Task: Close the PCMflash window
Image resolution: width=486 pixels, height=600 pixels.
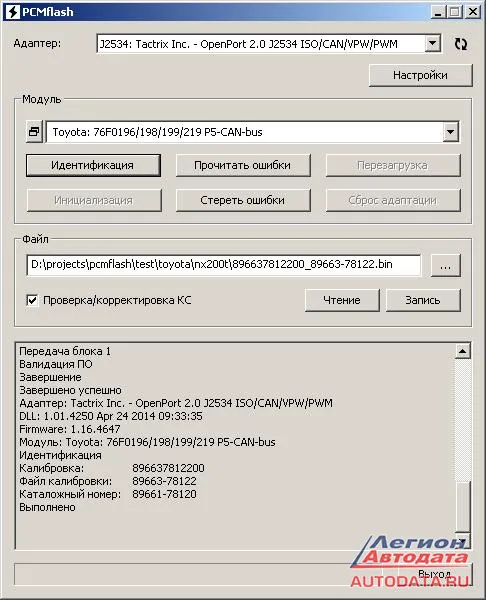Action: tap(473, 12)
